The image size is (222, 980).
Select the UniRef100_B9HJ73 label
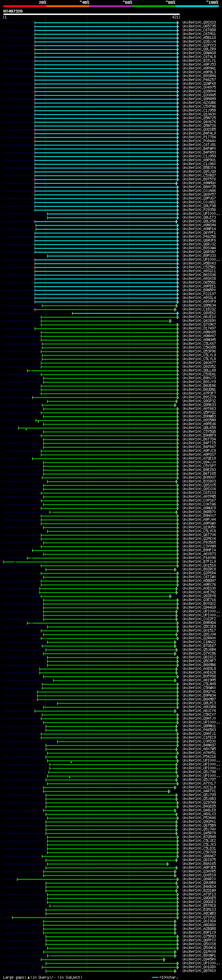tap(199, 378)
